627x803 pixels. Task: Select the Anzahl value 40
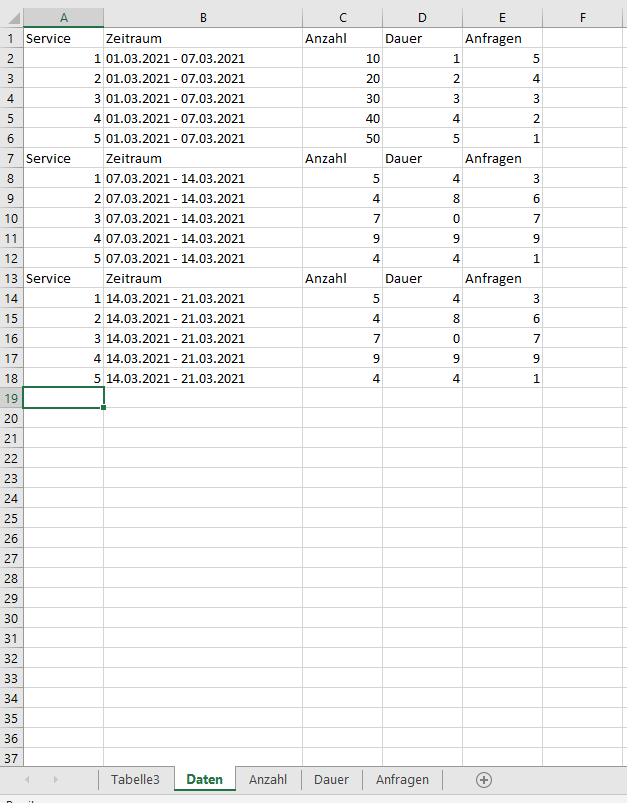tap(343, 118)
